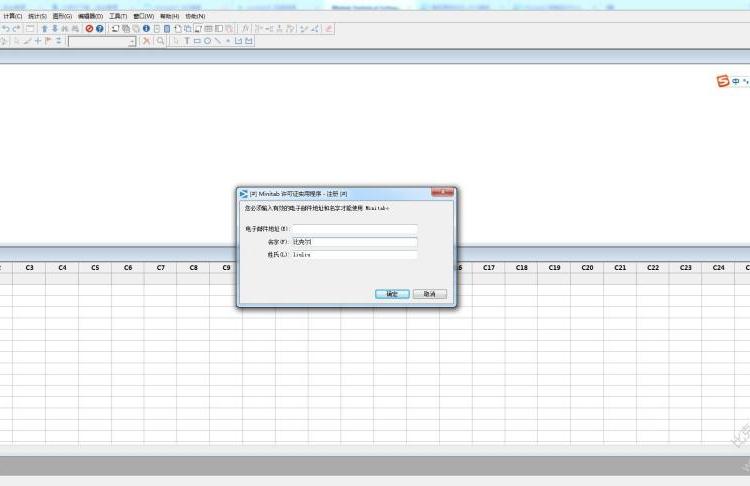Select column header C24
The height and width of the screenshot is (486, 750).
point(718,268)
